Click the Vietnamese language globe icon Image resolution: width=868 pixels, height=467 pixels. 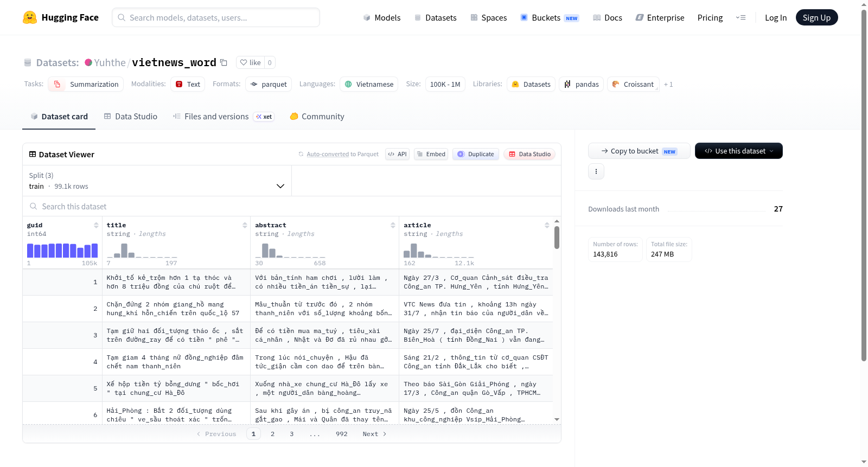point(348,84)
